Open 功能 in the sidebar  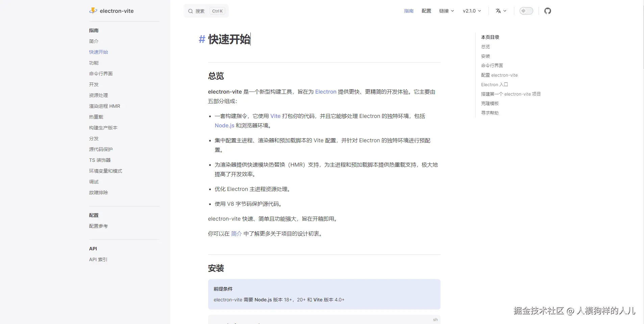pos(94,63)
